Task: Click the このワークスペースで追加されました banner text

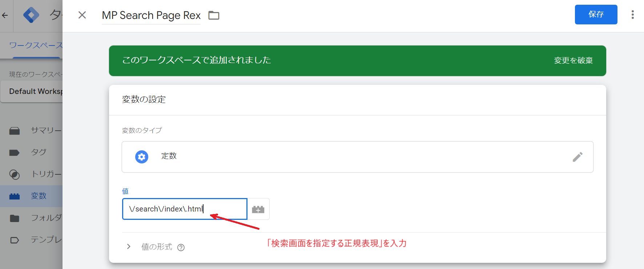Action: tap(197, 60)
